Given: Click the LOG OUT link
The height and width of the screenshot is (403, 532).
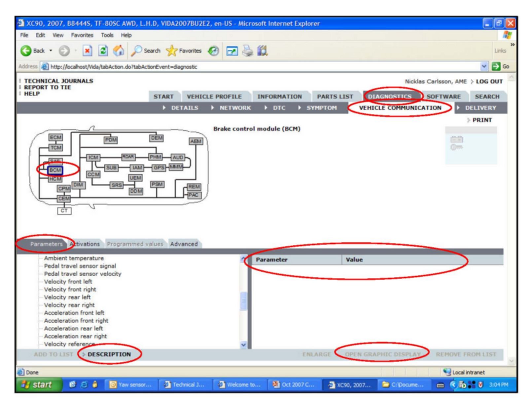Looking at the screenshot, I should click(x=489, y=81).
